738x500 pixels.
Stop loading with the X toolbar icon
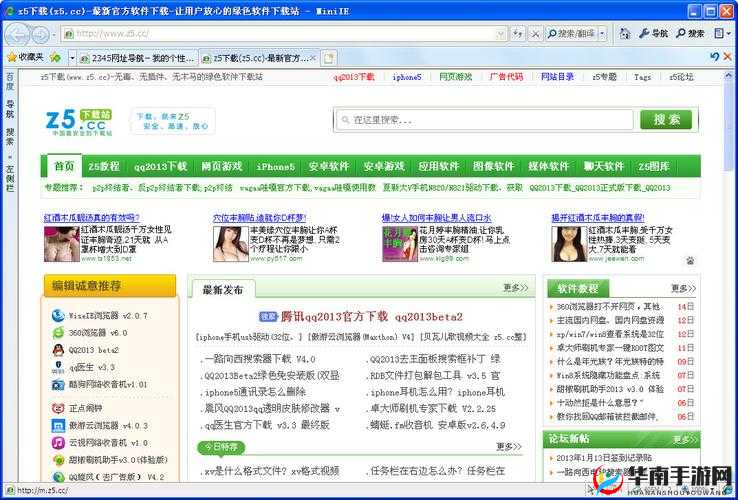535,34
